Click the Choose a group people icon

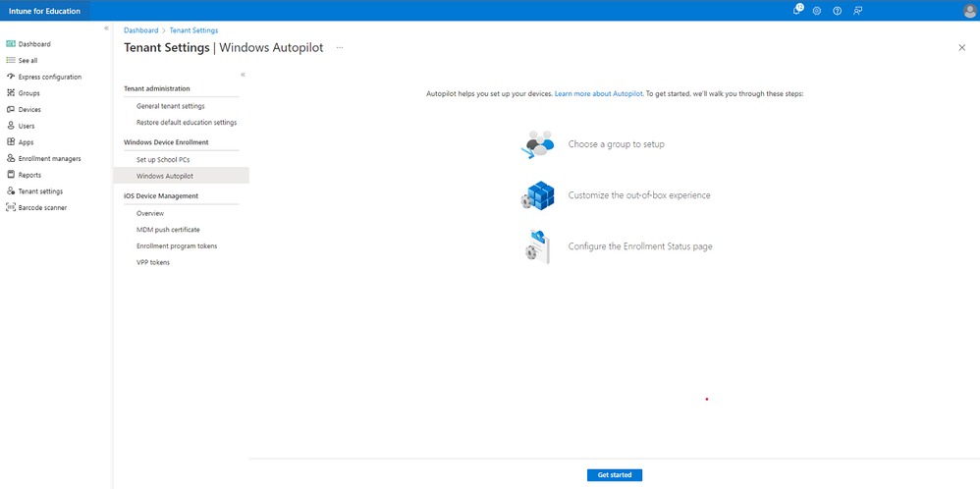coord(537,144)
